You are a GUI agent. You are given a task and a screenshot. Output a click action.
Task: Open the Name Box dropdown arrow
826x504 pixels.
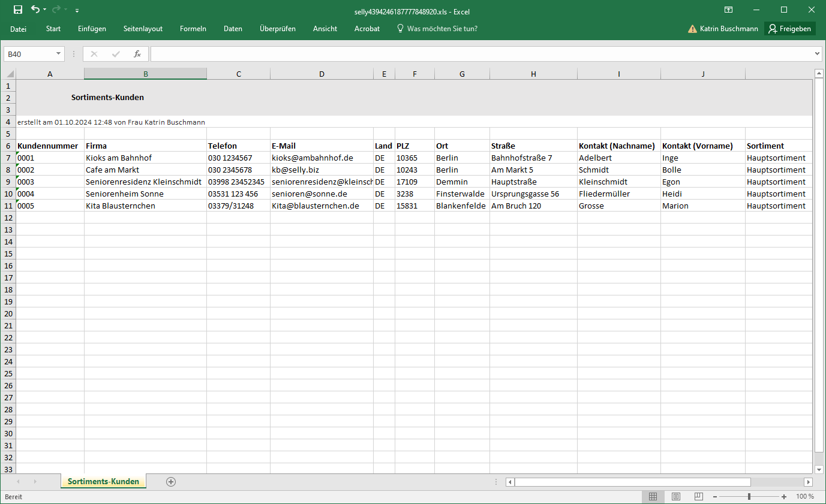[58, 54]
